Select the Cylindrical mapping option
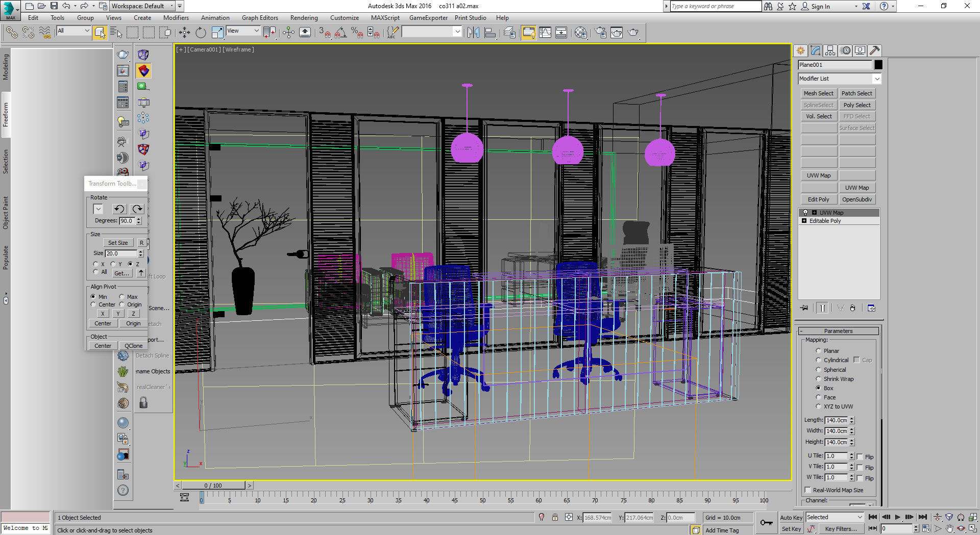This screenshot has height=535, width=980. pyautogui.click(x=818, y=360)
